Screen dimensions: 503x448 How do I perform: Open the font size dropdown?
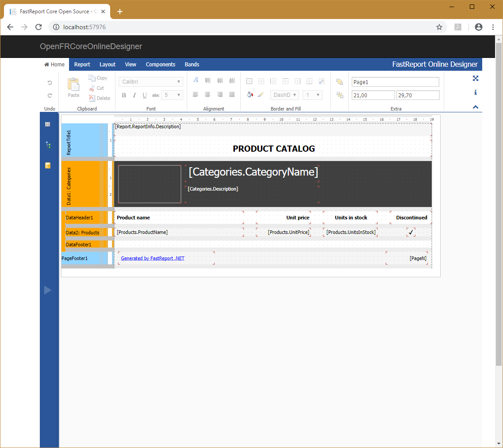click(x=172, y=95)
